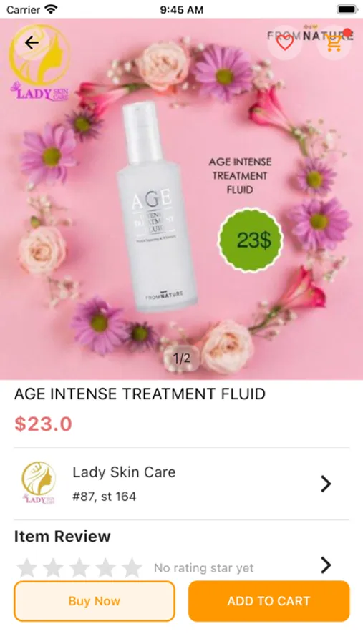Viewport: 363px width, 644px height.
Task: Open Lady Skin Care store name
Action: coord(124,472)
